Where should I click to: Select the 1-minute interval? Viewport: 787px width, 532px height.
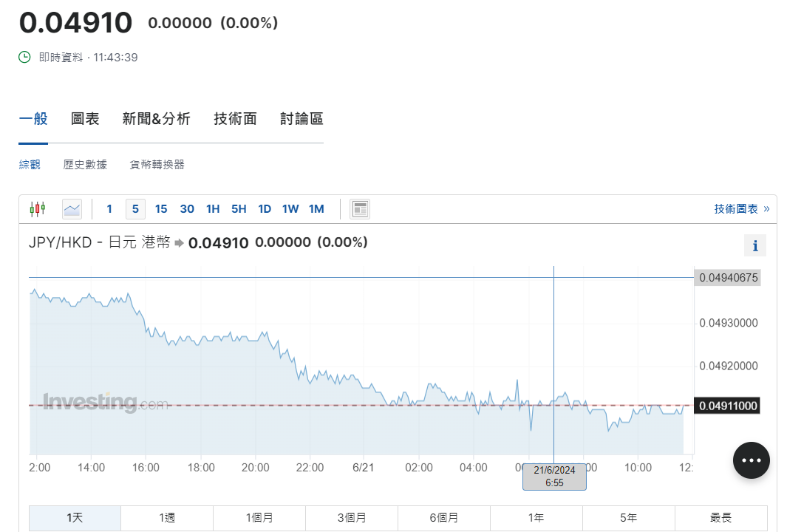coord(109,209)
